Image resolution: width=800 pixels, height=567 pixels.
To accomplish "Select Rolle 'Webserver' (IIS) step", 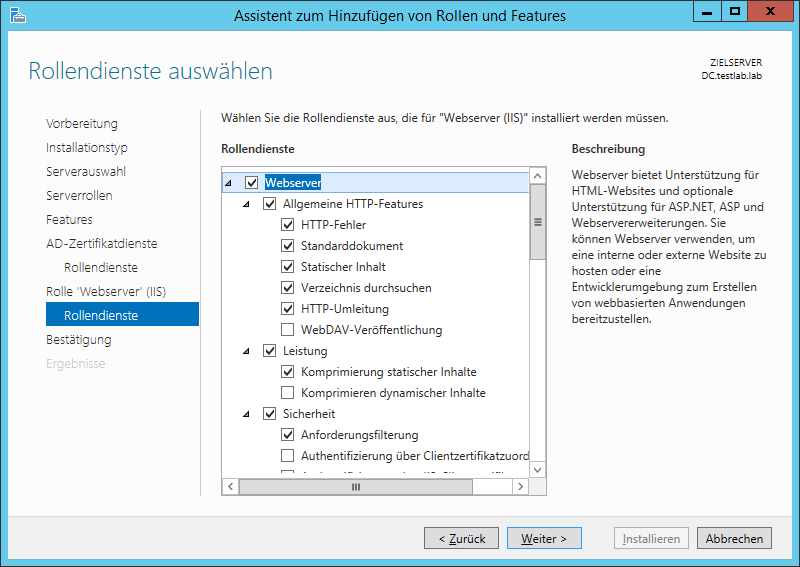I will [106, 291].
